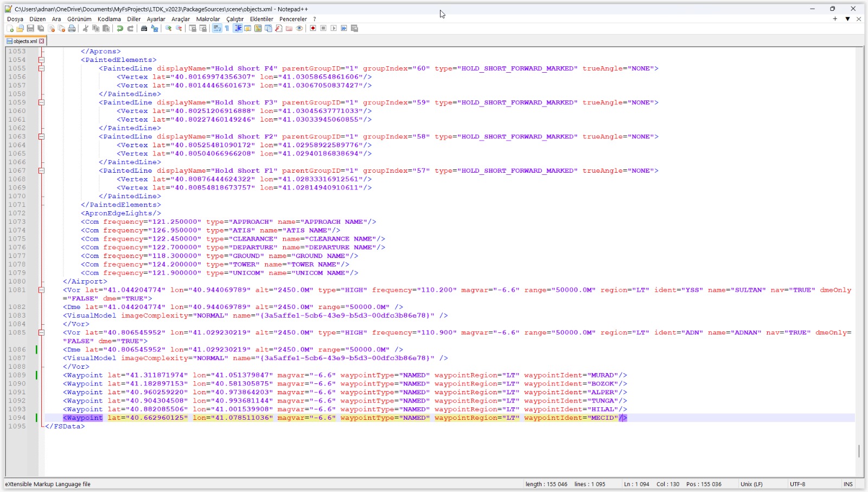The height and width of the screenshot is (492, 868).
Task: Click the Open file folder icon
Action: pyautogui.click(x=20, y=28)
